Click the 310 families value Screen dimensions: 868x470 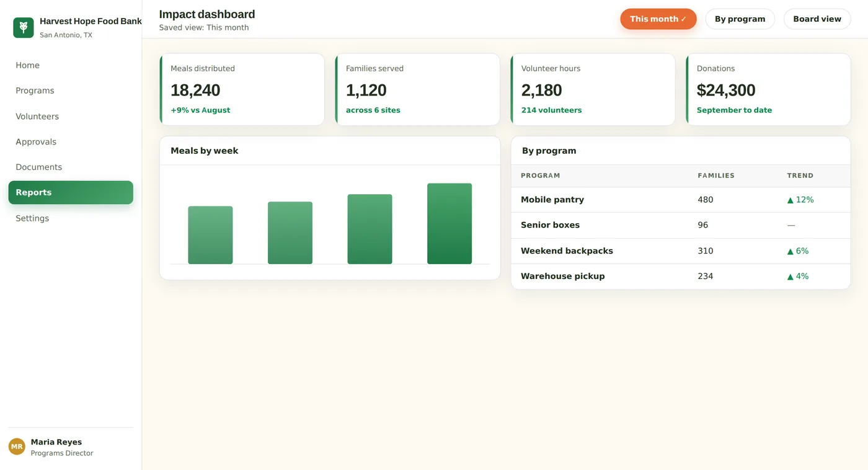coord(706,251)
